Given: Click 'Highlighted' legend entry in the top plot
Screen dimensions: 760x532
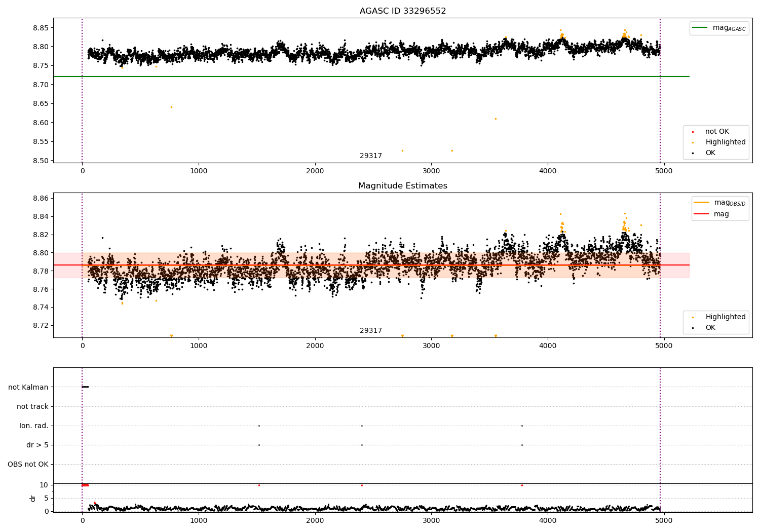Looking at the screenshot, I should point(719,142).
